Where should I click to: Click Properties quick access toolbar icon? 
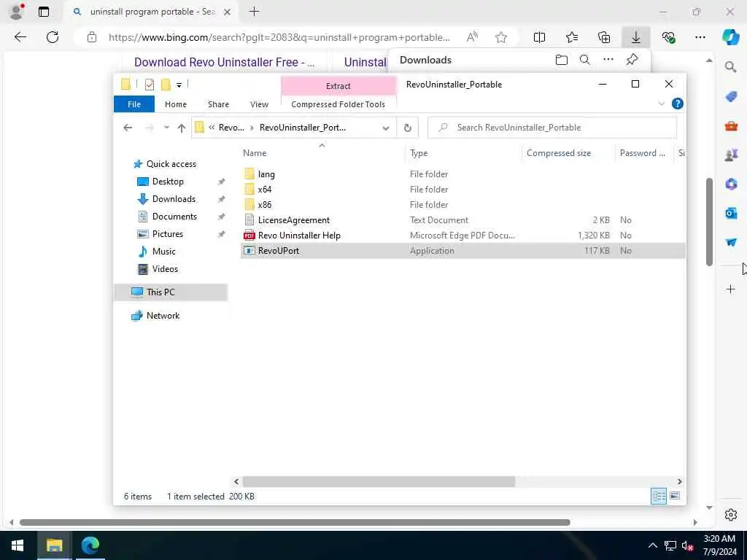coord(150,85)
